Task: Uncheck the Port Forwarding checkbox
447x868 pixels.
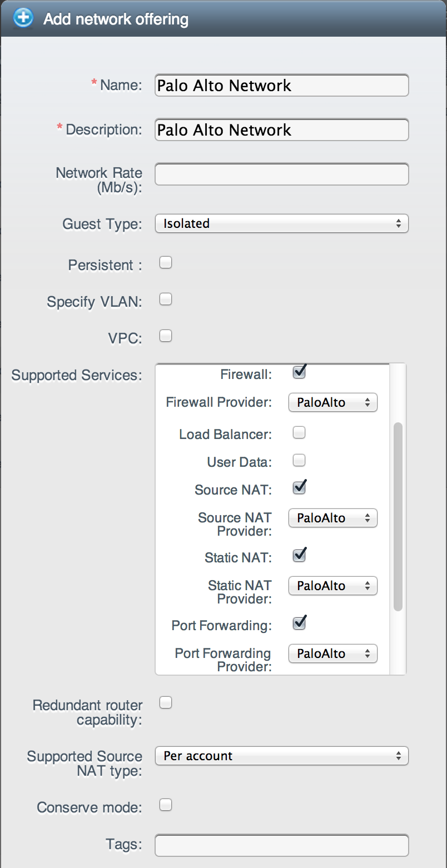Action: (x=299, y=623)
